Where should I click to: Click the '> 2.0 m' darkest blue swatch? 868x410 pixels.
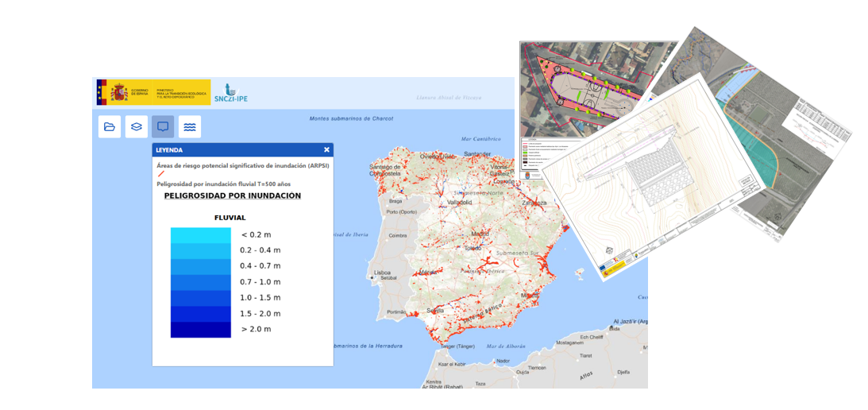pyautogui.click(x=200, y=329)
